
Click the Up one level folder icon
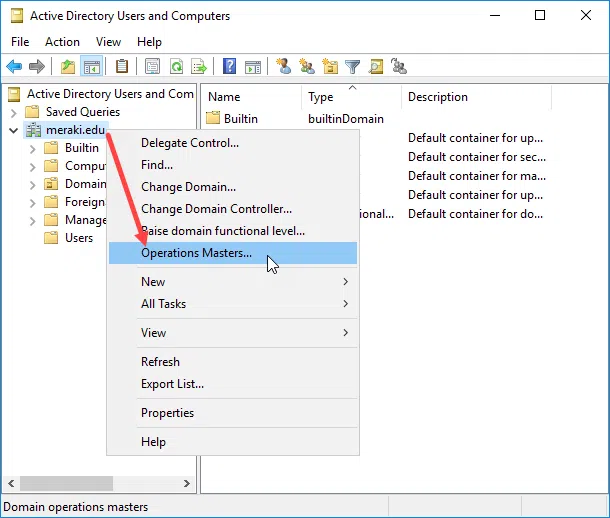coord(68,66)
